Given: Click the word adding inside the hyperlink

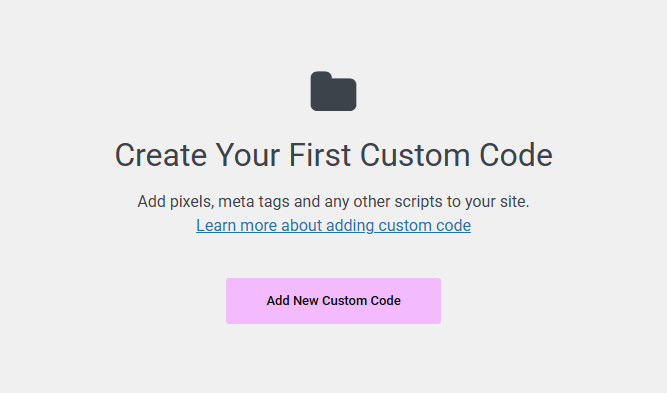Looking at the screenshot, I should click(350, 225).
